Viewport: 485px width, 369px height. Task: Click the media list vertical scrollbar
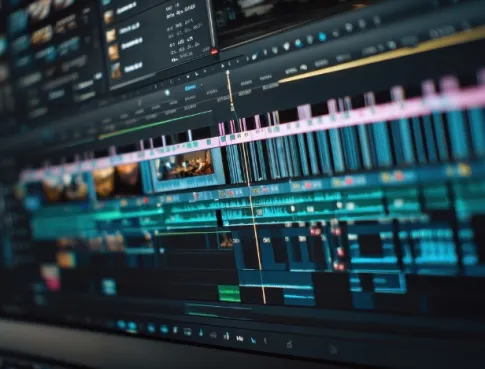click(x=211, y=23)
